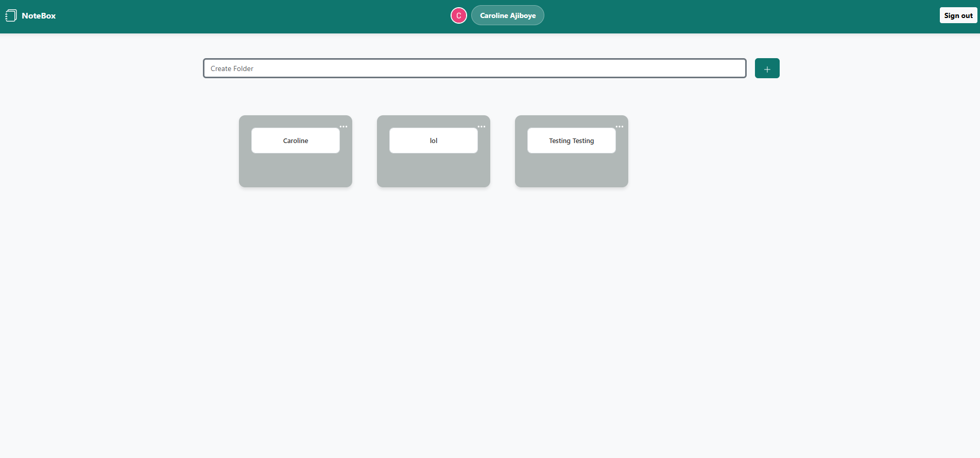Viewport: 980px width, 458px height.
Task: Select the Caroline folder name label
Action: [x=296, y=140]
